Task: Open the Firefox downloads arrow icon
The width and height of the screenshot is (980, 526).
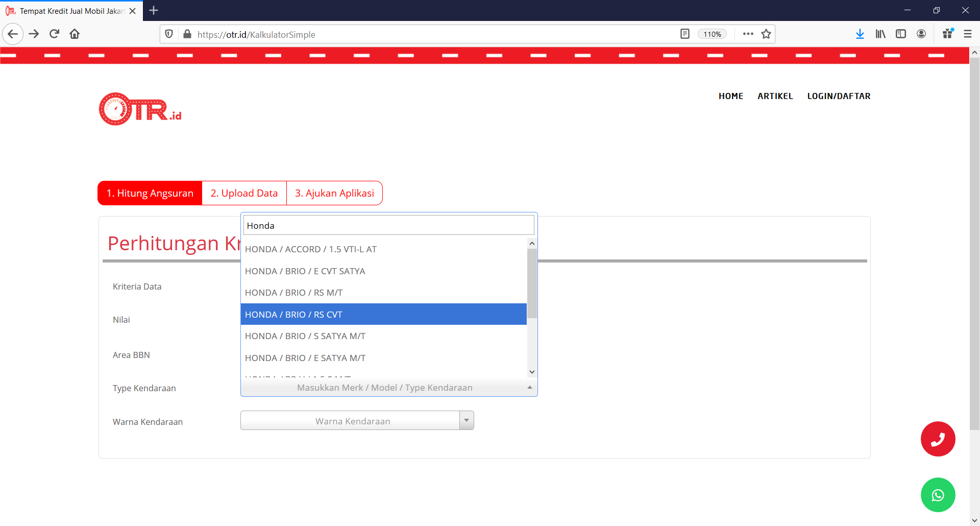Action: click(x=860, y=34)
